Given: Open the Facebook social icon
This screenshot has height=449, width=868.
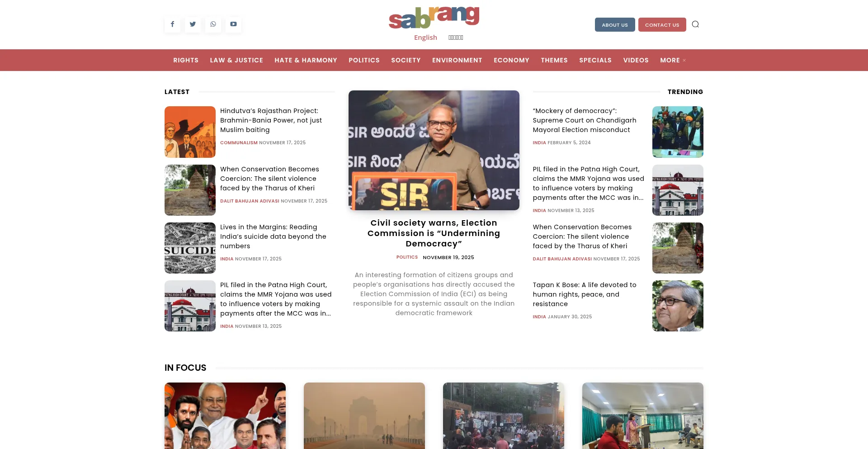Looking at the screenshot, I should pos(172,24).
